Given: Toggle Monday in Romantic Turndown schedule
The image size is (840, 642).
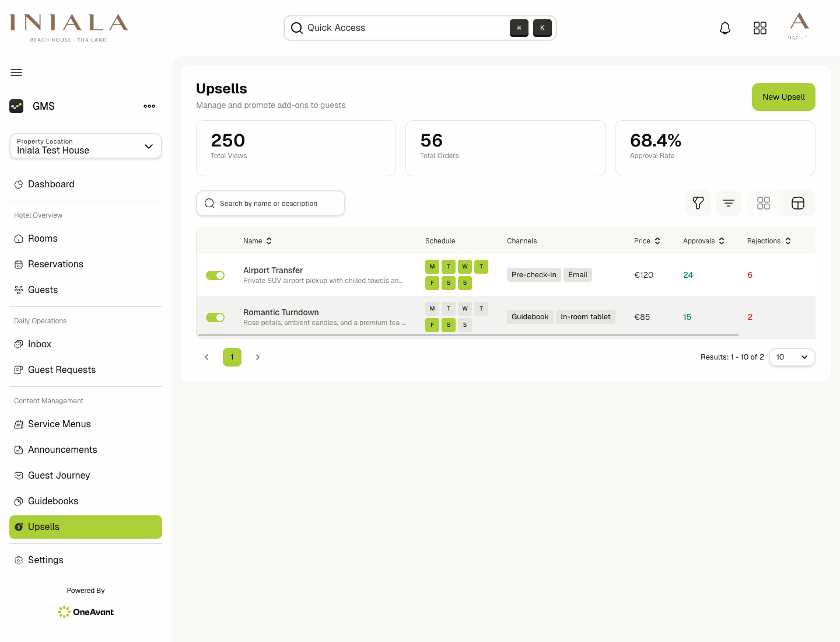Looking at the screenshot, I should coord(432,309).
